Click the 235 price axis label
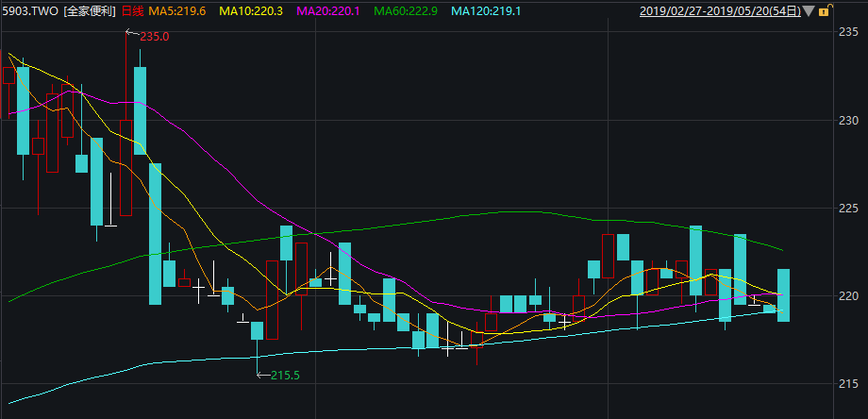This screenshot has width=868, height=419. 848,32
